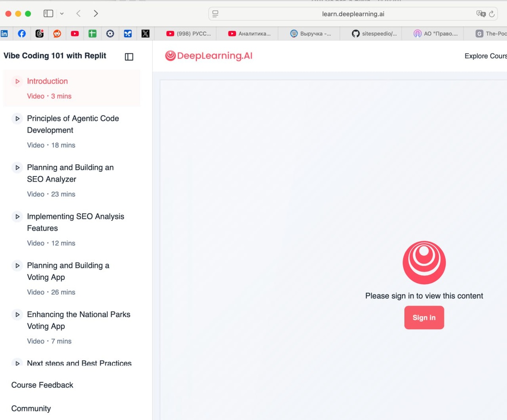Viewport: 507px width, 420px height.
Task: Open the Threads pinned tab
Action: [x=39, y=34]
